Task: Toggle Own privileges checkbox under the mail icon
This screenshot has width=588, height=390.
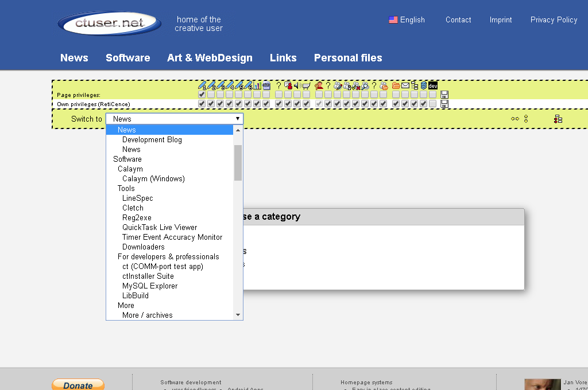Action: 405,104
